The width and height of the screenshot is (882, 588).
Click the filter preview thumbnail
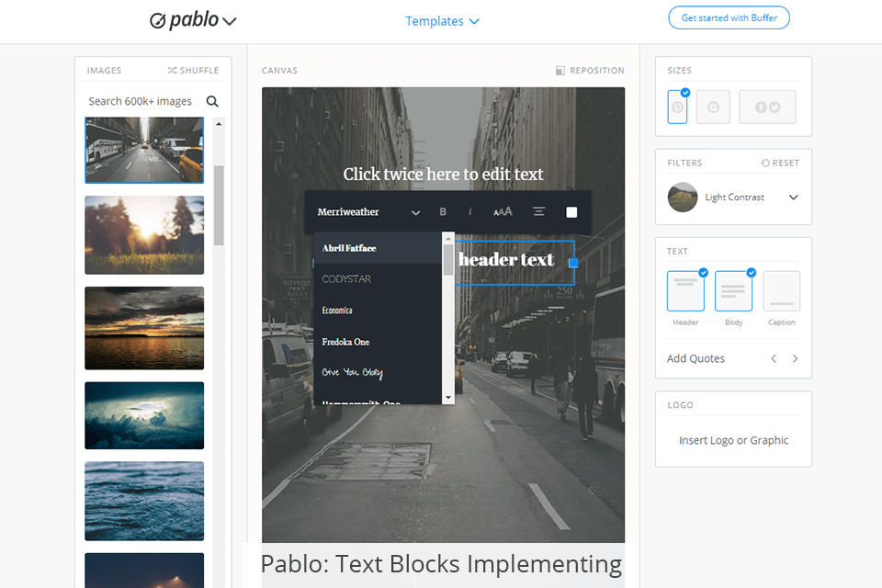pos(683,198)
